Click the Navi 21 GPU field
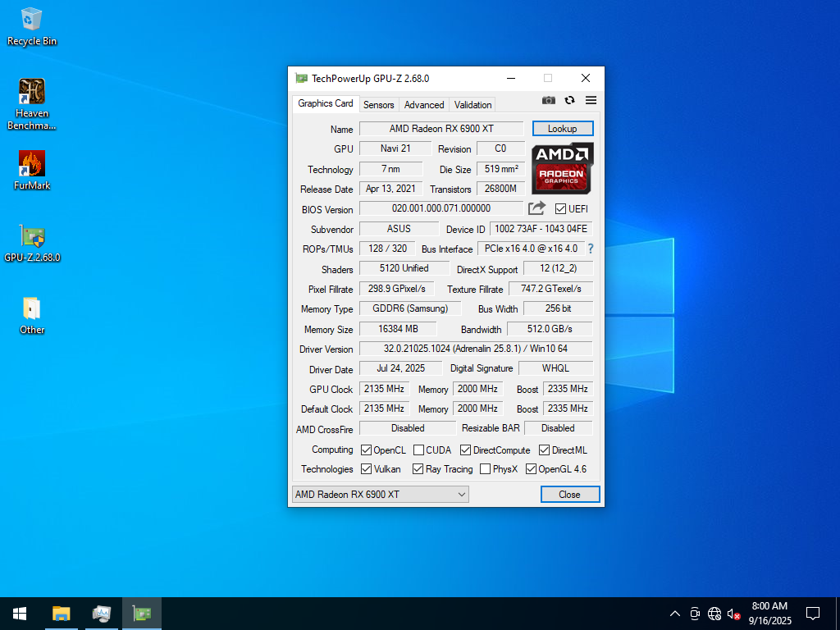The width and height of the screenshot is (840, 630). (x=395, y=148)
